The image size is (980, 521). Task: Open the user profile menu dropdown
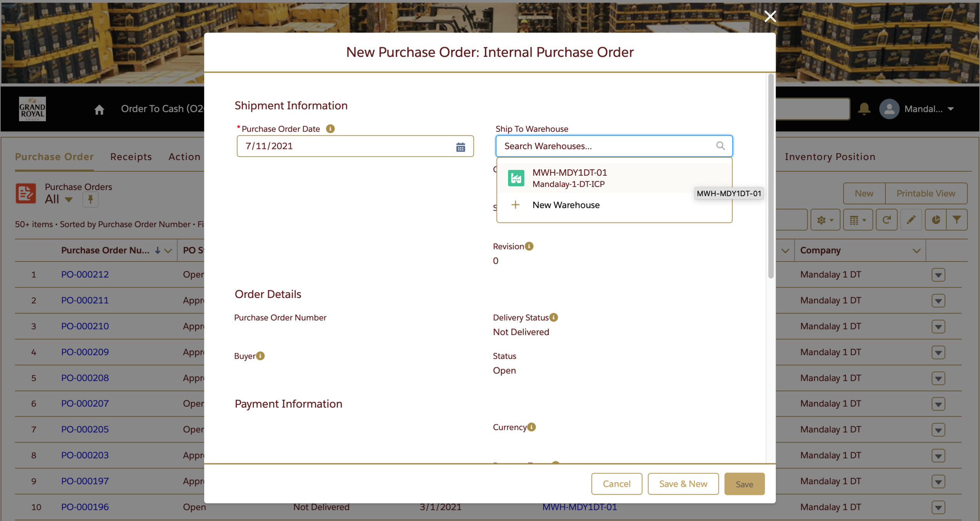[951, 109]
